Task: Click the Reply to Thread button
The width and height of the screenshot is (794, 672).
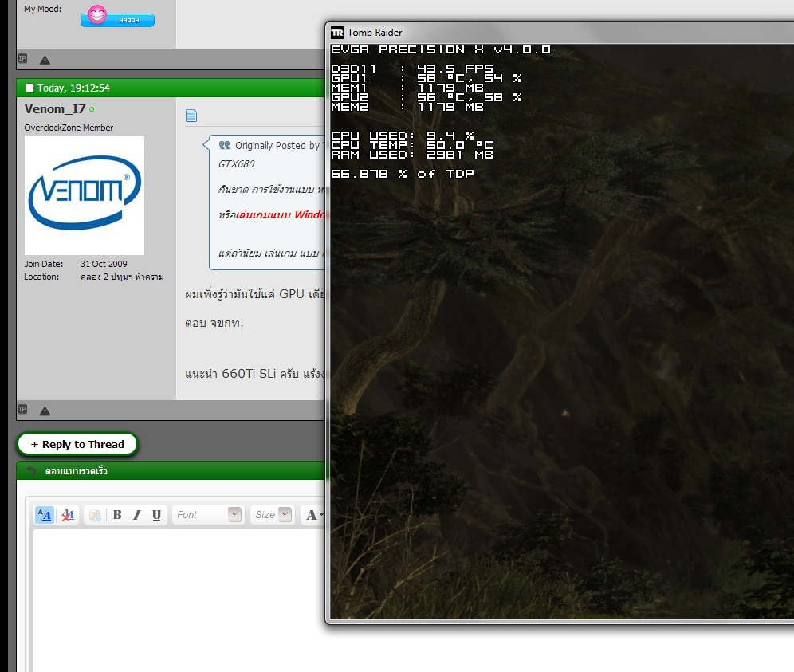Action: (x=77, y=444)
